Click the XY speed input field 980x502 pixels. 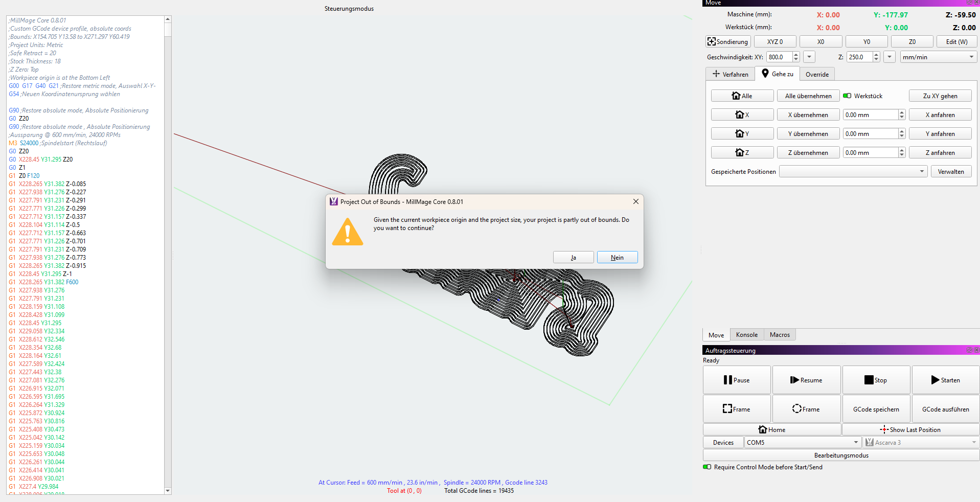click(779, 57)
